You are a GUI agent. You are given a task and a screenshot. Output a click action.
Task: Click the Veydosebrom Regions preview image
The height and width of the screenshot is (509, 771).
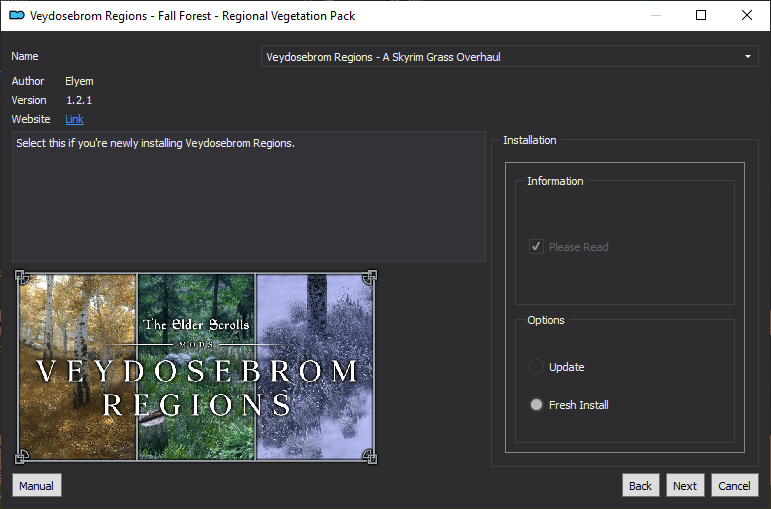[x=196, y=366]
